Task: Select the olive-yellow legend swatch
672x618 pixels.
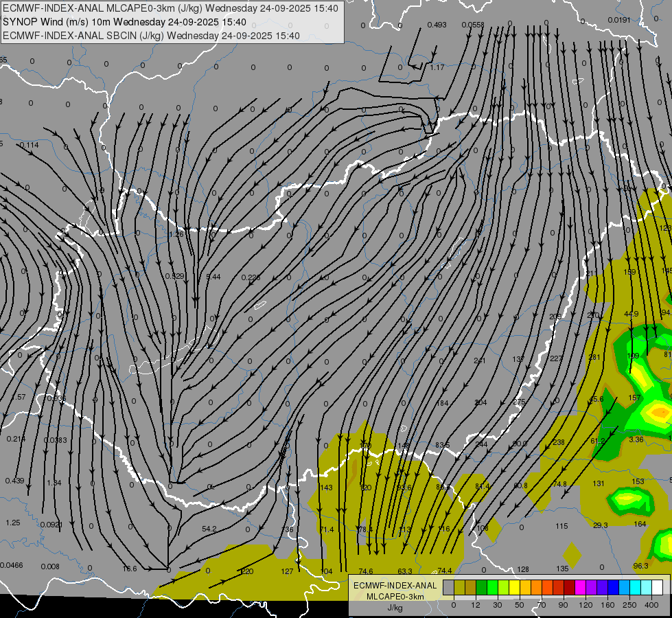Action: pyautogui.click(x=459, y=588)
